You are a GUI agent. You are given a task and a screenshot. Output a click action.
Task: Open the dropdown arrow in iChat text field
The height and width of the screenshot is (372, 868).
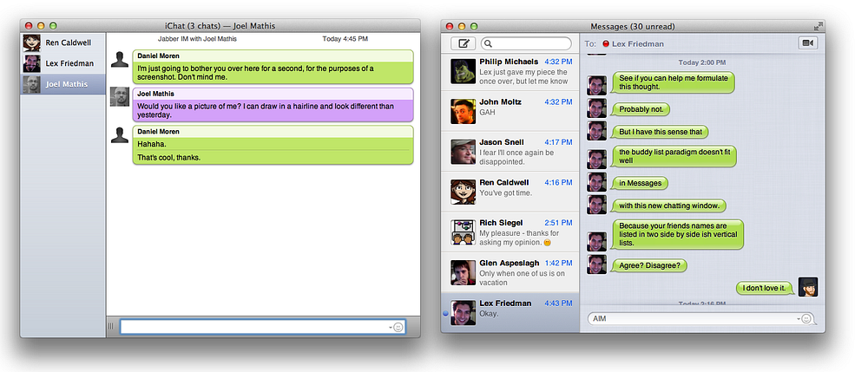point(391,328)
